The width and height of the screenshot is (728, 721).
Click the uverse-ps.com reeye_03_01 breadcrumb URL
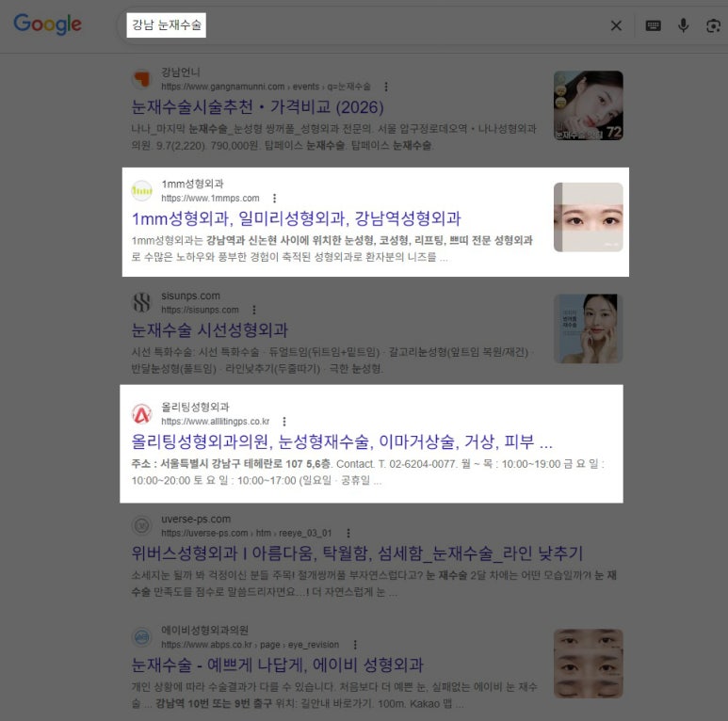pyautogui.click(x=247, y=533)
